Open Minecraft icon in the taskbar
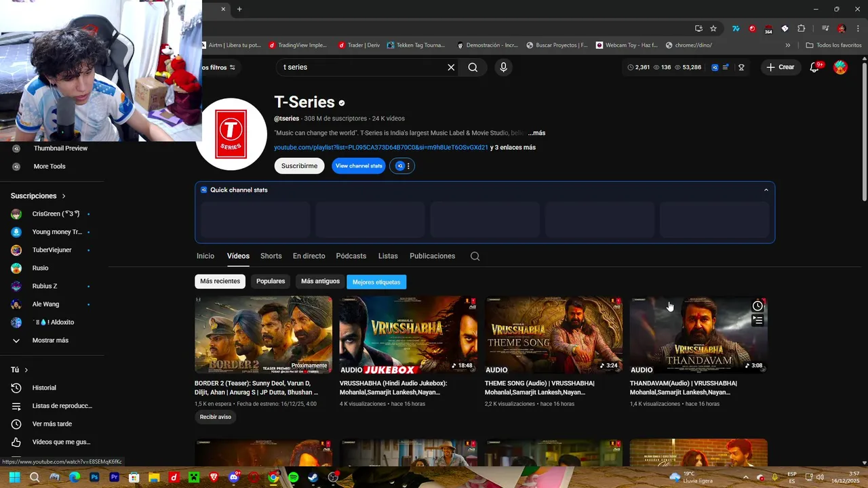Image resolution: width=868 pixels, height=488 pixels. (194, 477)
